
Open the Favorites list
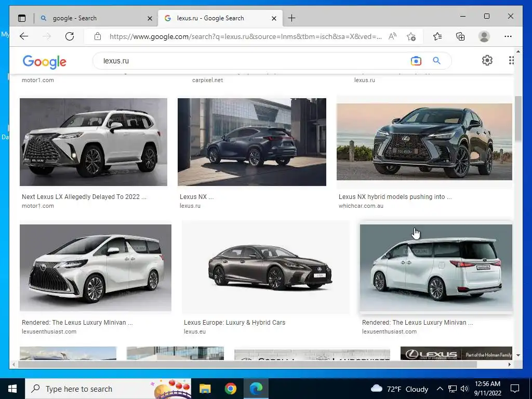click(x=437, y=36)
